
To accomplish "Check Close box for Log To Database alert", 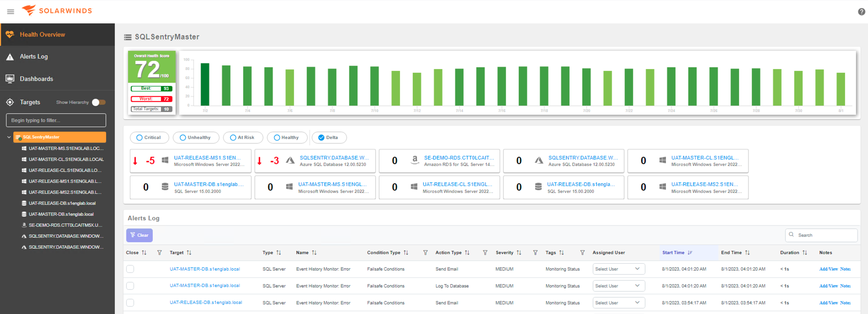I will pyautogui.click(x=130, y=286).
